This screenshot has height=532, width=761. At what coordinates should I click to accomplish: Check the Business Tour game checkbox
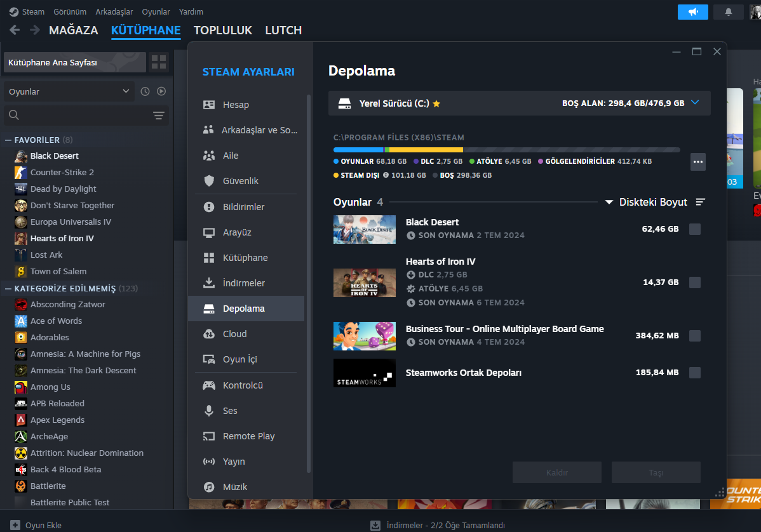click(695, 336)
